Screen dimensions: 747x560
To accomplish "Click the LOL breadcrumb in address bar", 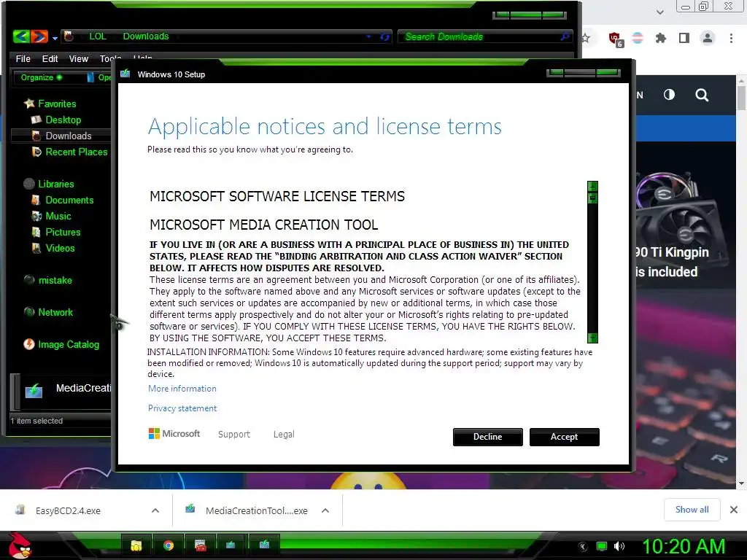I will [x=98, y=36].
